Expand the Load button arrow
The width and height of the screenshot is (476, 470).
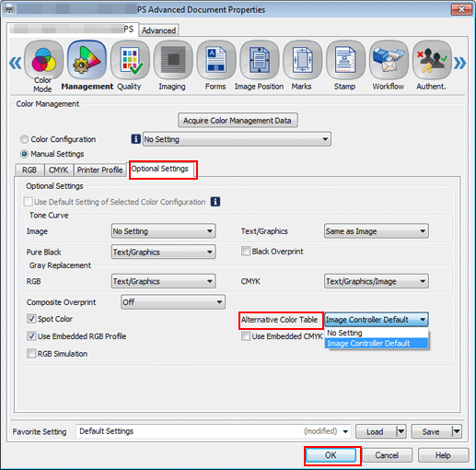(401, 431)
